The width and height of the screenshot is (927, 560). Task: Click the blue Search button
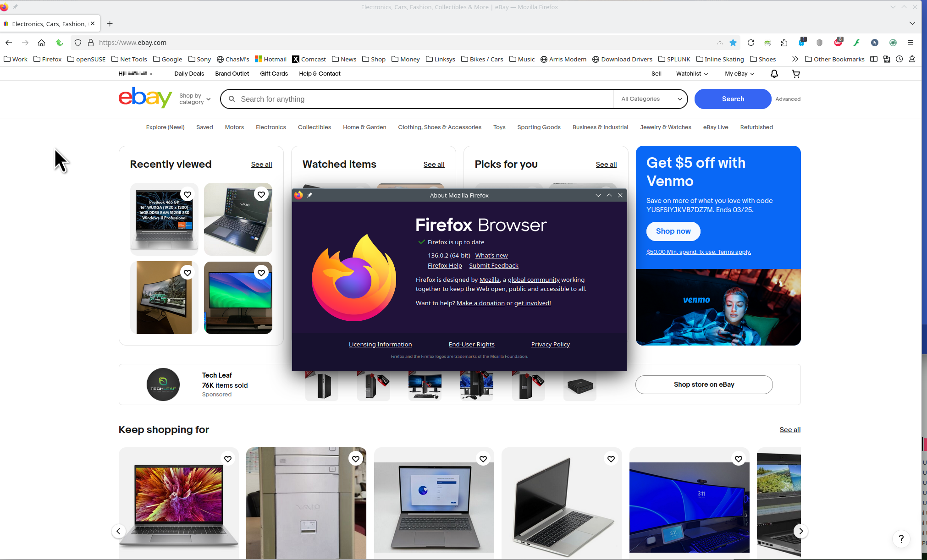point(733,99)
